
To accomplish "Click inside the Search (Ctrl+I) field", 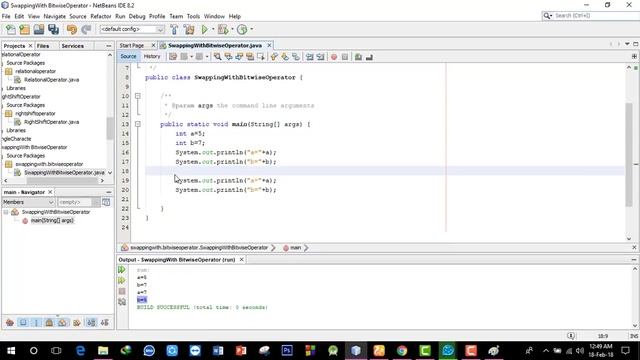I will coord(595,16).
